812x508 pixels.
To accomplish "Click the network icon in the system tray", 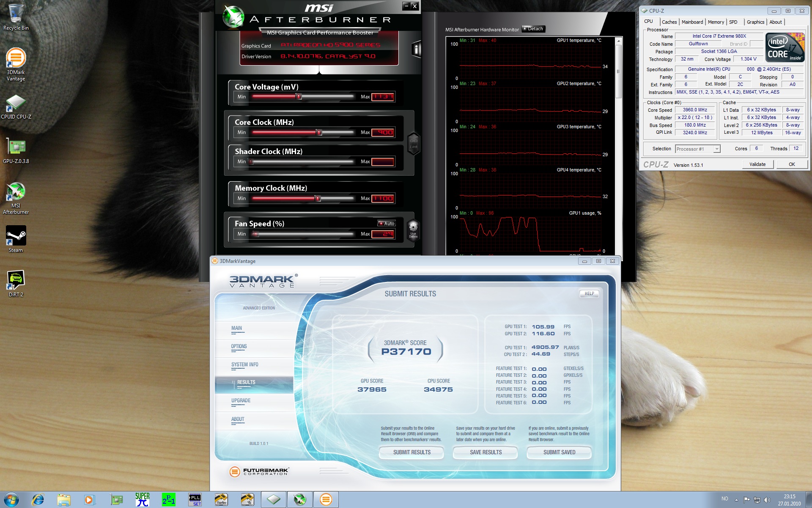I will coord(757,500).
